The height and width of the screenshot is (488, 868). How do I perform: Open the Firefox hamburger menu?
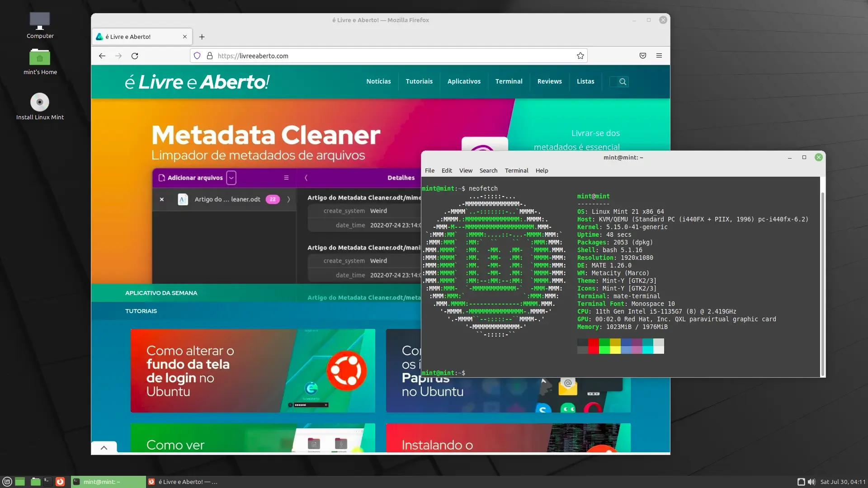[x=659, y=56]
